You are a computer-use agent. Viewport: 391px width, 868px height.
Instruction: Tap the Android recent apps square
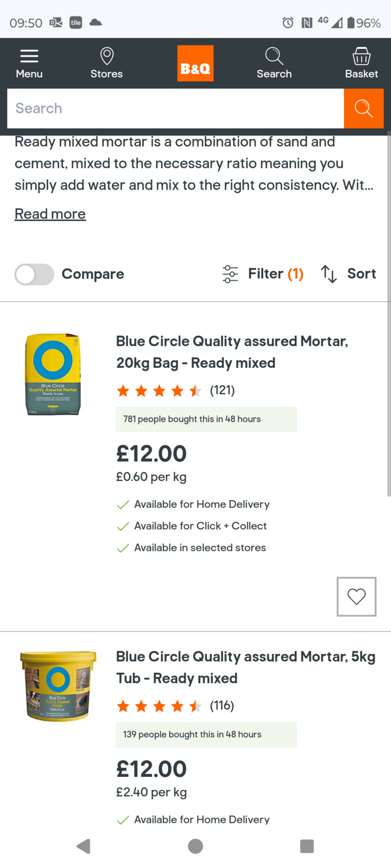pos(307,846)
